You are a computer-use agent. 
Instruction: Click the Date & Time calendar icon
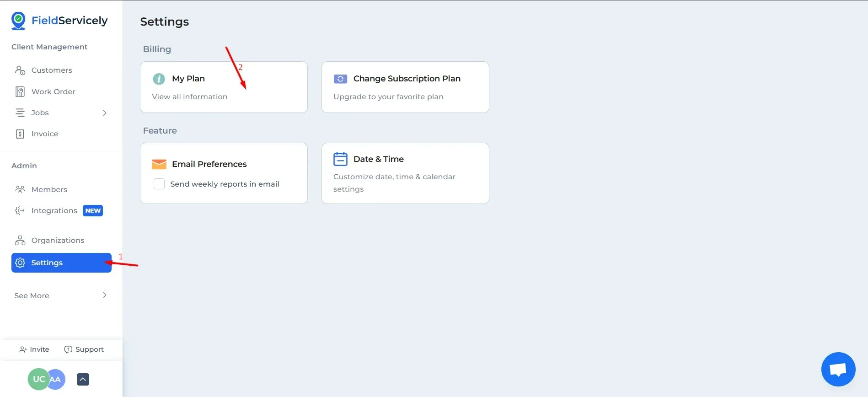click(340, 159)
